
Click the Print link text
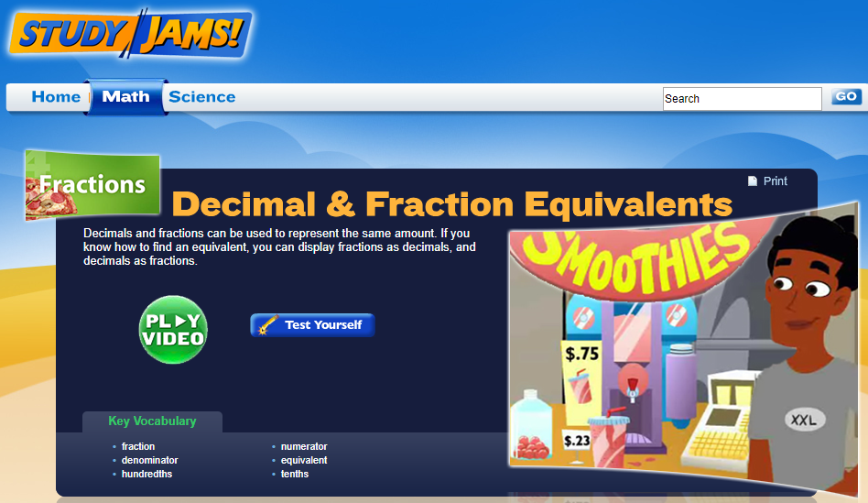[775, 181]
